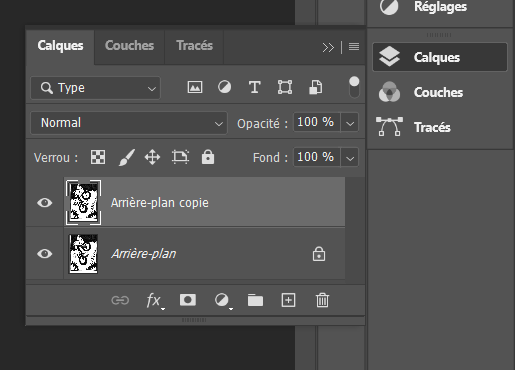The height and width of the screenshot is (370, 515).
Task: Switch to the Tracés tab
Action: tap(194, 46)
